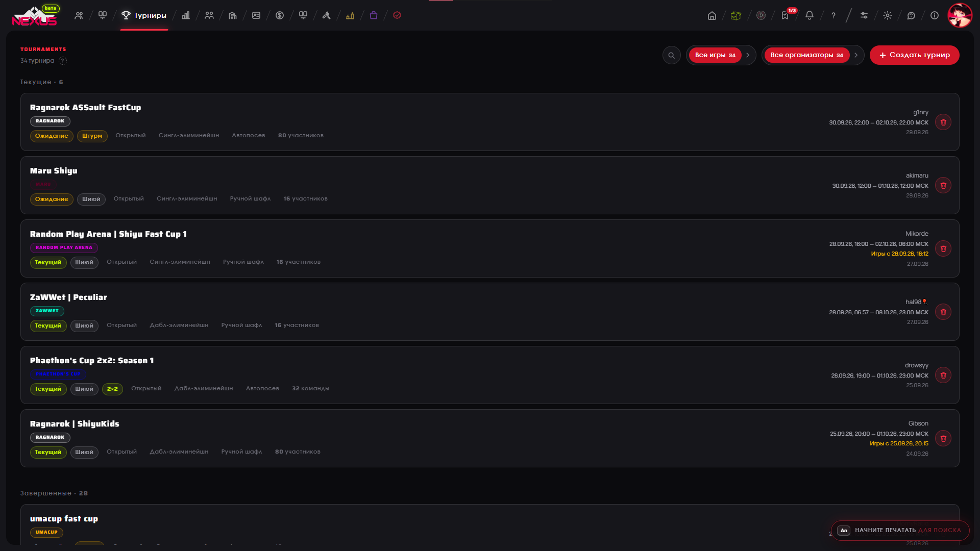Open the notifications bell
980x551 pixels.
tap(810, 15)
